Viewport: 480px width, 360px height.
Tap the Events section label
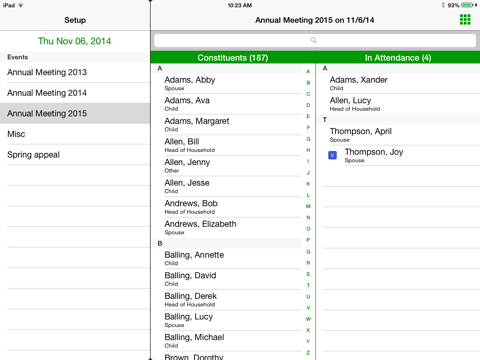point(18,57)
